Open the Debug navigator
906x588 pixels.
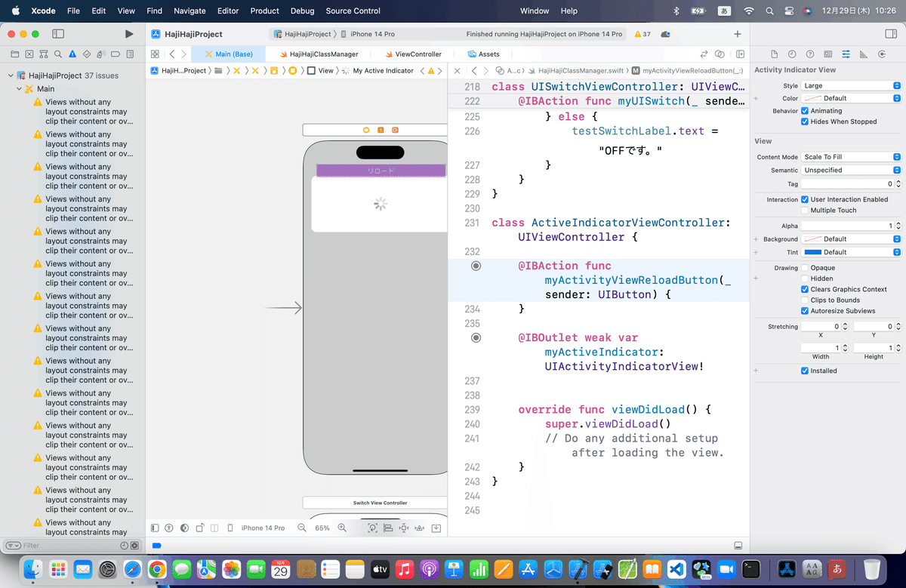pyautogui.click(x=101, y=54)
